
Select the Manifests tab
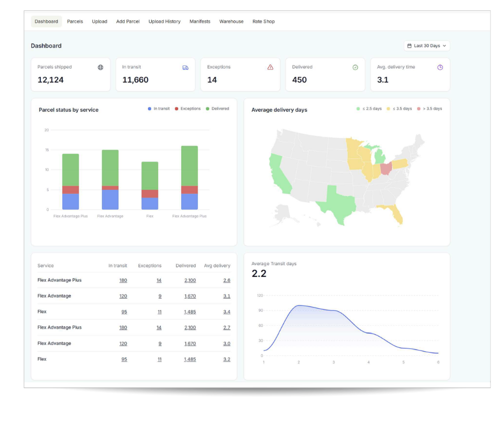tap(200, 21)
